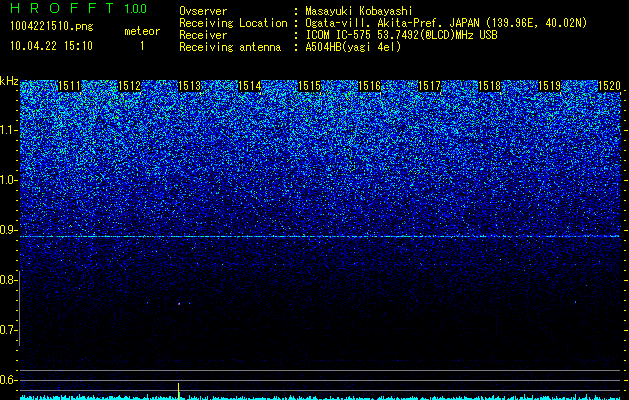The width and height of the screenshot is (629, 400).
Task: Click the 1514 time marker
Action: (x=250, y=86)
